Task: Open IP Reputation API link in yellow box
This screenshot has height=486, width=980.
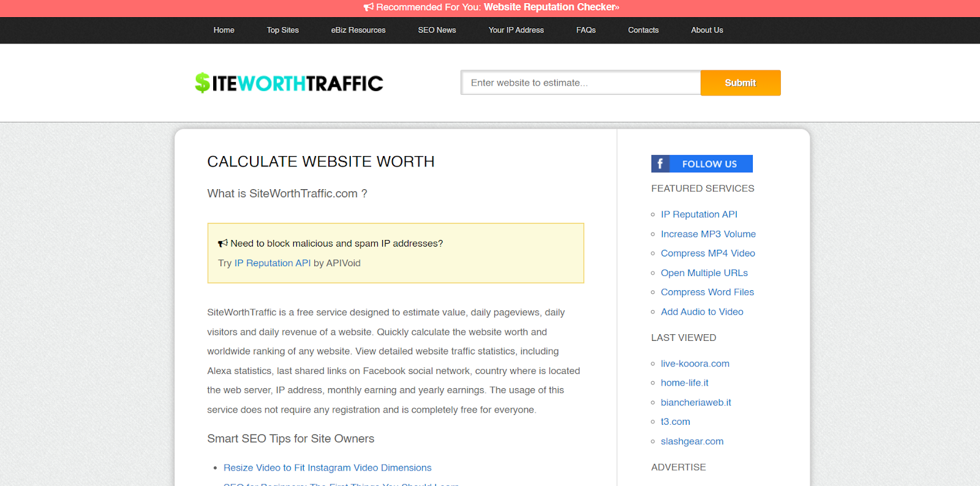Action: tap(273, 263)
